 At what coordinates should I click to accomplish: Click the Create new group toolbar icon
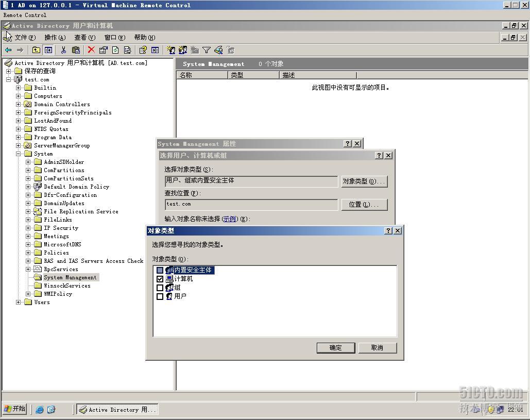coord(183,50)
